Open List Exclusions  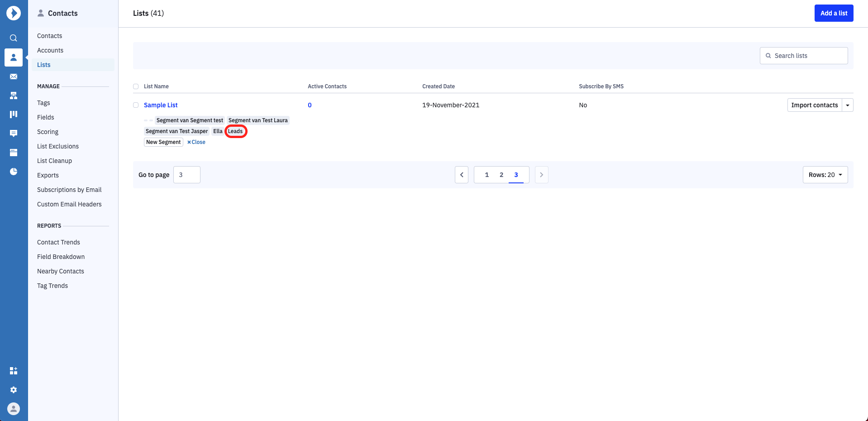[x=58, y=146]
